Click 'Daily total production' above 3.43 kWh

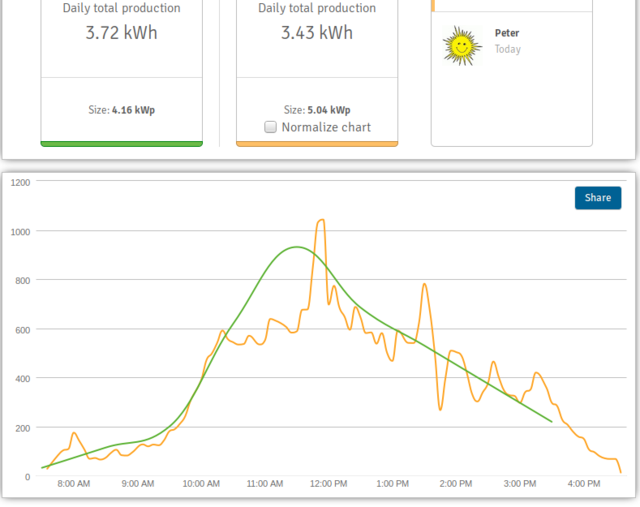(317, 8)
